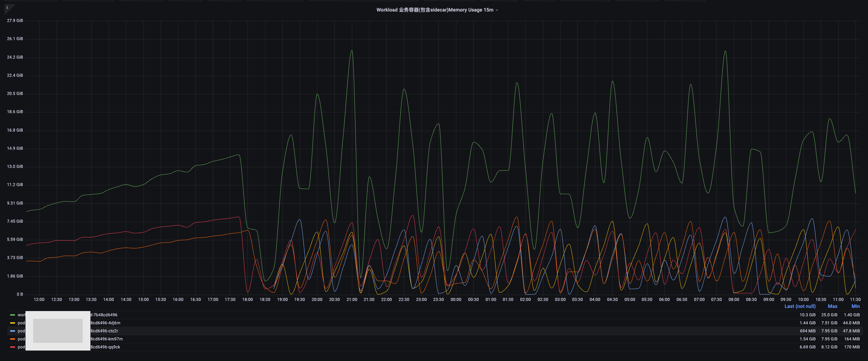Click the yellow color marker for pod 4dj6m
The image size is (868, 361).
[13, 323]
